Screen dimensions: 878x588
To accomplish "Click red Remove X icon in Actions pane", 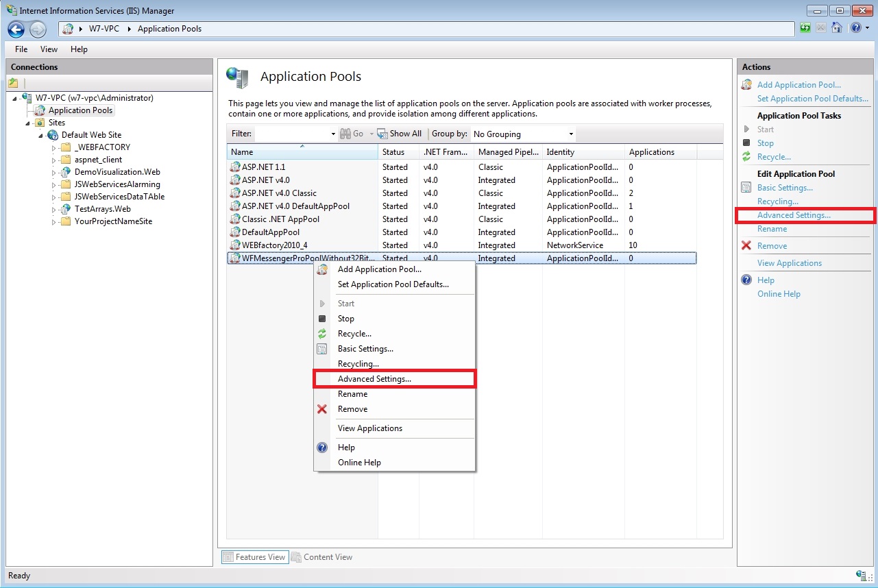I will [746, 246].
